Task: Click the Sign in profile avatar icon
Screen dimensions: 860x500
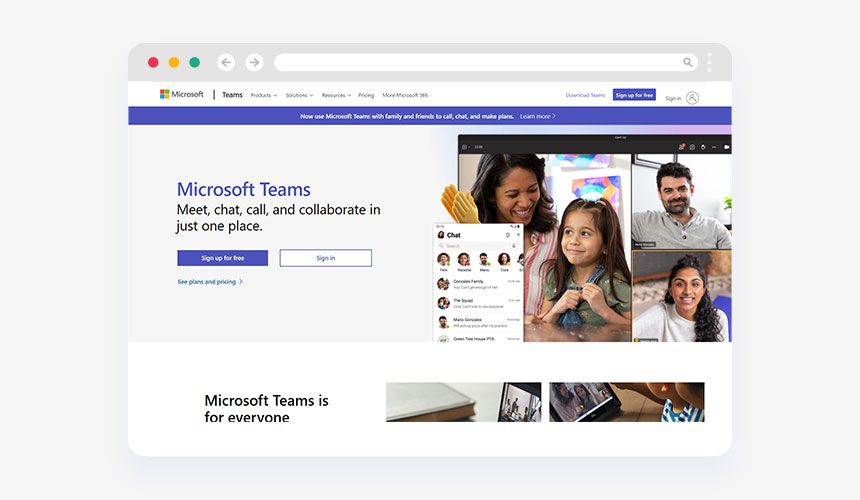Action: pos(692,98)
